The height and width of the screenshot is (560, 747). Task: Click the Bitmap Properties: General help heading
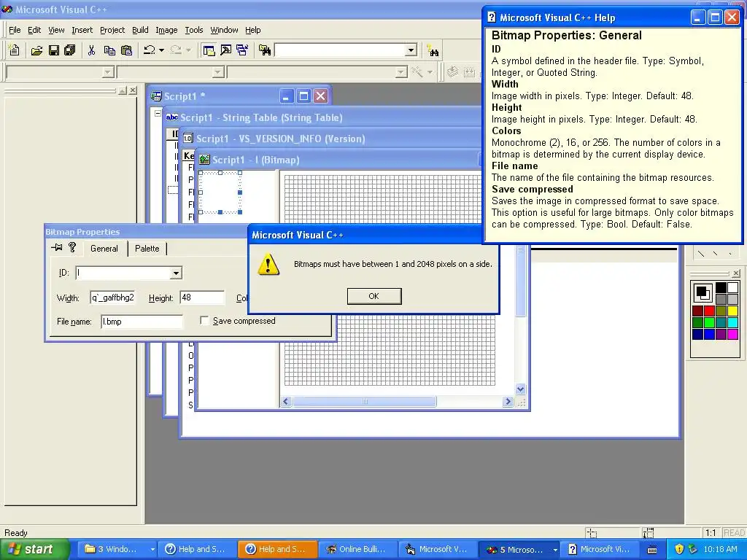(566, 35)
